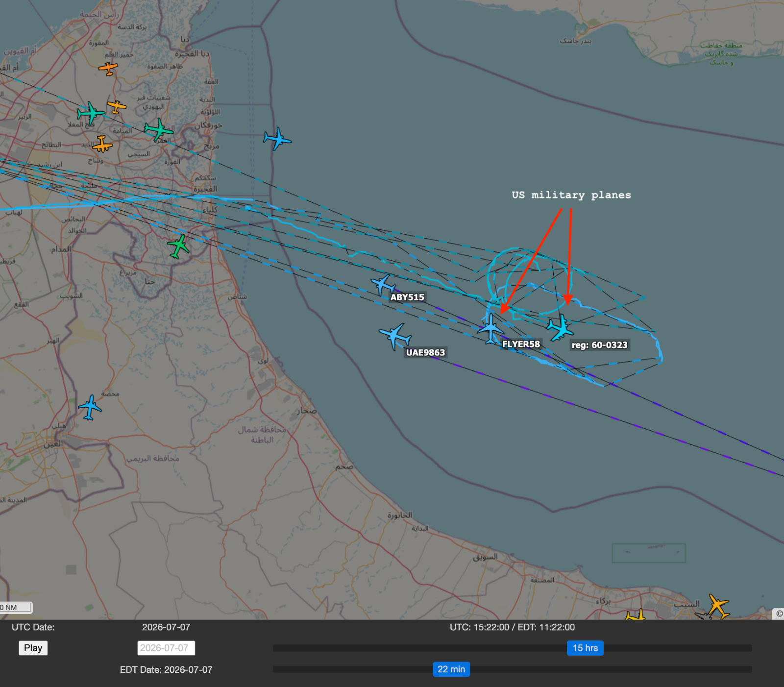Click the ABY515 plane icon

(383, 284)
